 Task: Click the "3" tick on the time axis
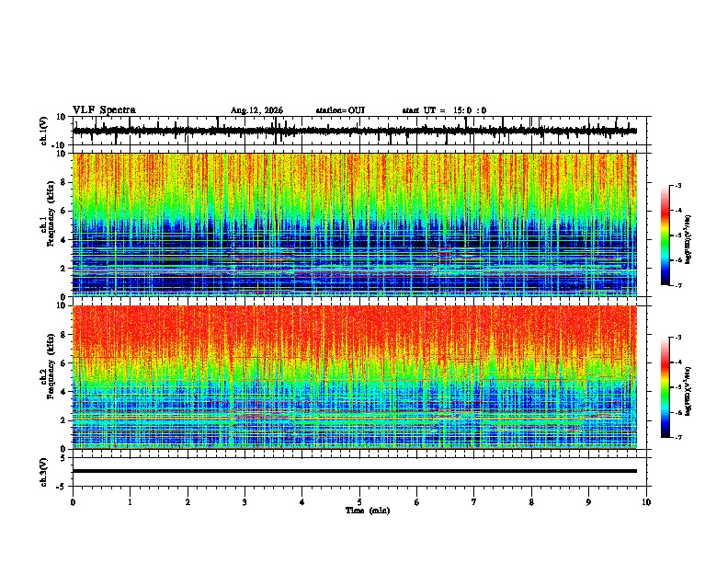(245, 502)
